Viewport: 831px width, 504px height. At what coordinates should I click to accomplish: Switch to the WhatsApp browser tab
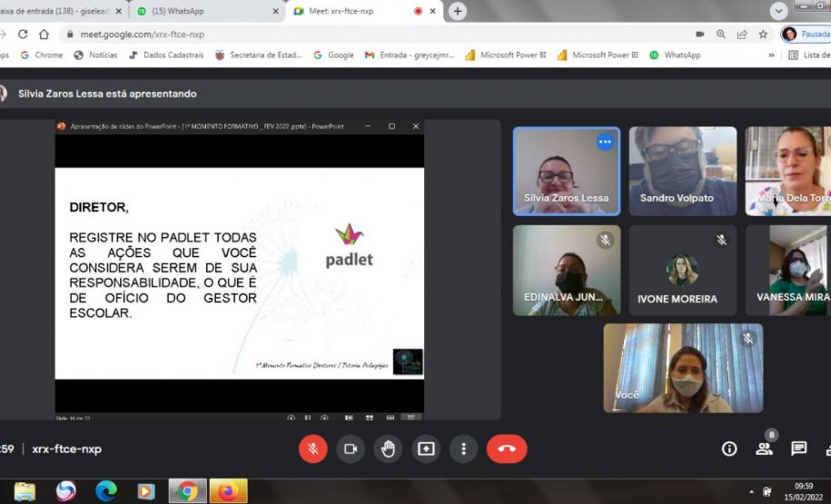[204, 11]
